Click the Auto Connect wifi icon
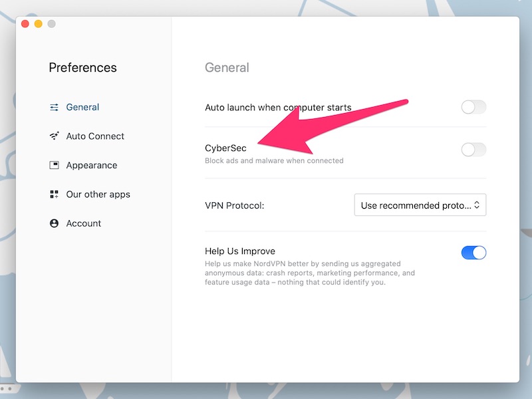The height and width of the screenshot is (399, 532). (55, 136)
